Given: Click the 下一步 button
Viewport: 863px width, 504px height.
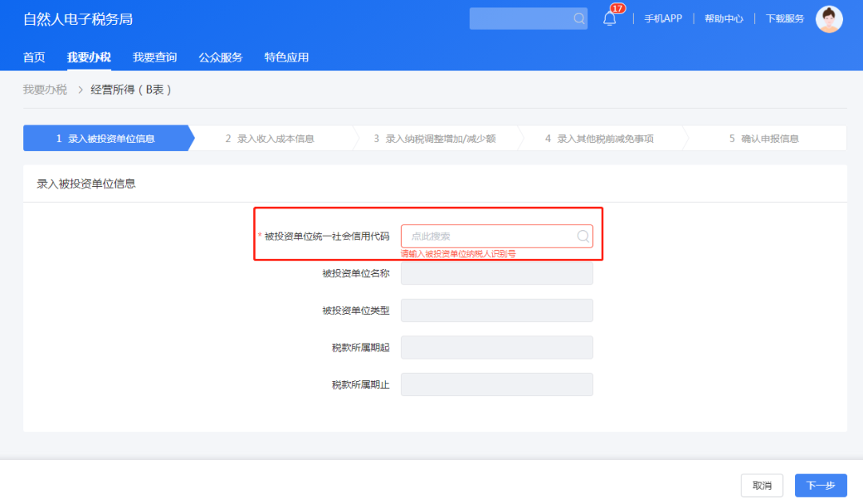Looking at the screenshot, I should pos(821,486).
